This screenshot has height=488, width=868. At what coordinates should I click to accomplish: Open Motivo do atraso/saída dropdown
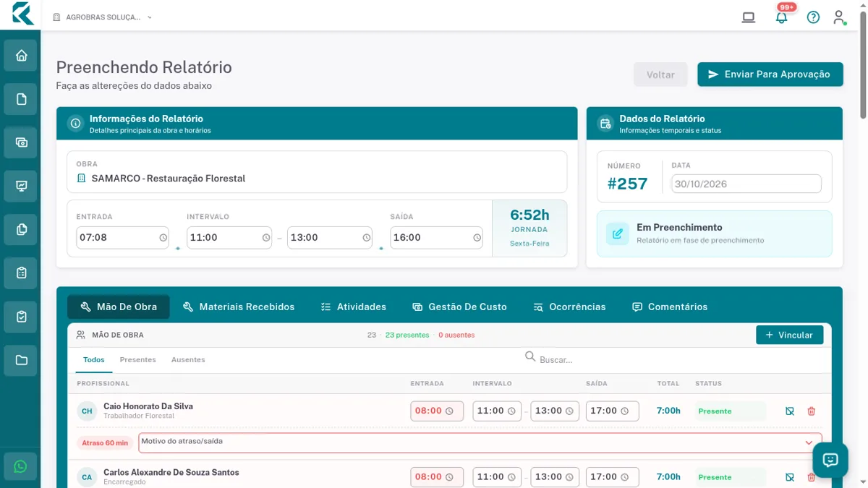[480, 442]
